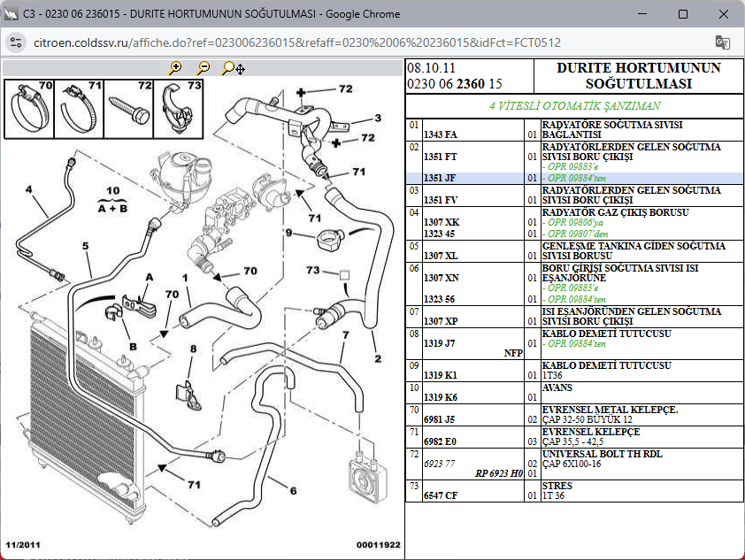Click the title DURITE HORTUMUNUN SOĞUTULMASI

639,75
